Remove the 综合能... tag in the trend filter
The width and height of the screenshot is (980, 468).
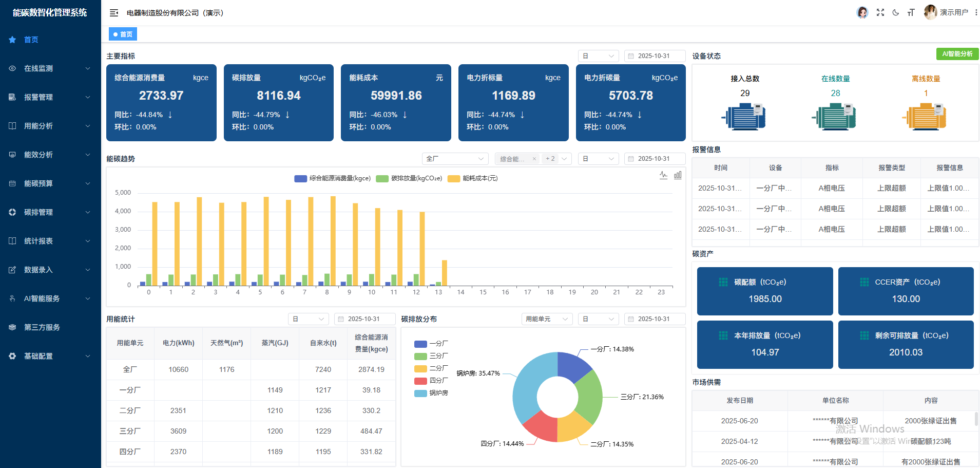[534, 159]
